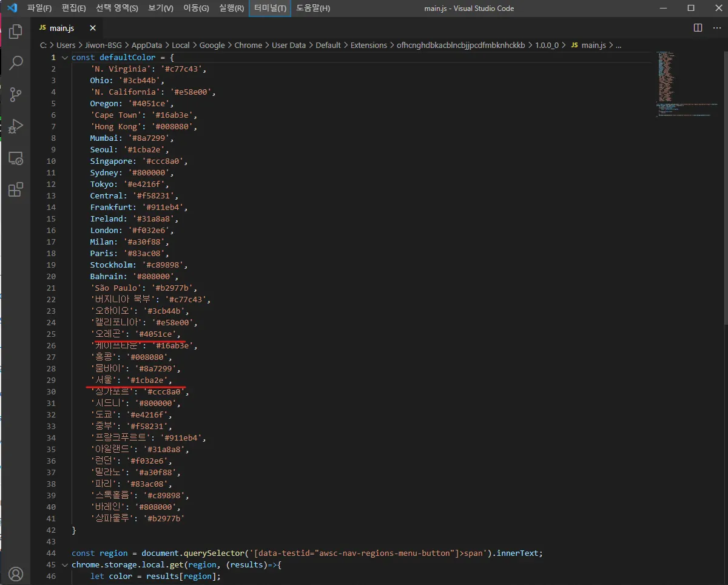Click line number 29 in the gutter
This screenshot has height=585, width=728.
tap(51, 380)
